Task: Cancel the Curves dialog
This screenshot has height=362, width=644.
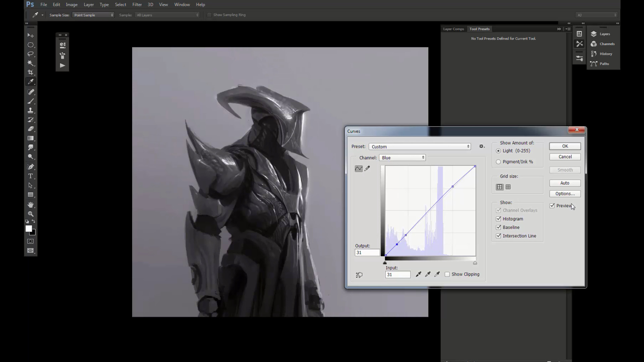Action: tap(565, 157)
